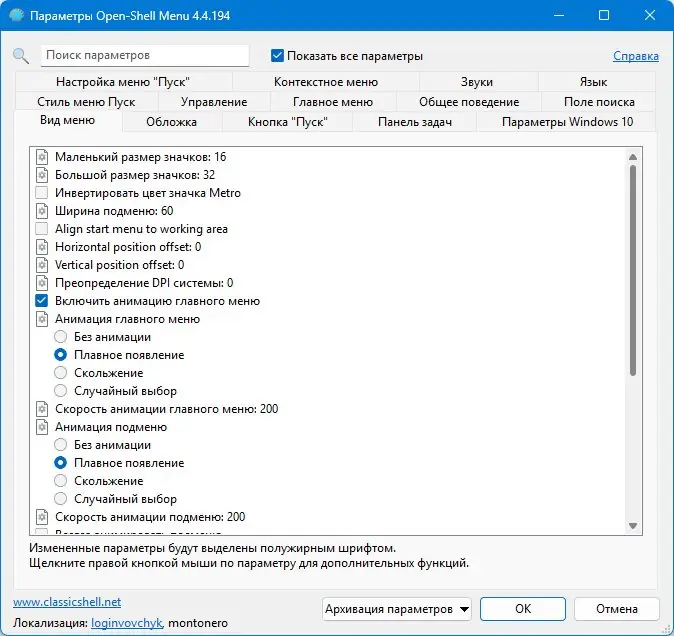The width and height of the screenshot is (674, 636).
Task: Select Маленький размер значков: 16 row
Action: pos(141,157)
